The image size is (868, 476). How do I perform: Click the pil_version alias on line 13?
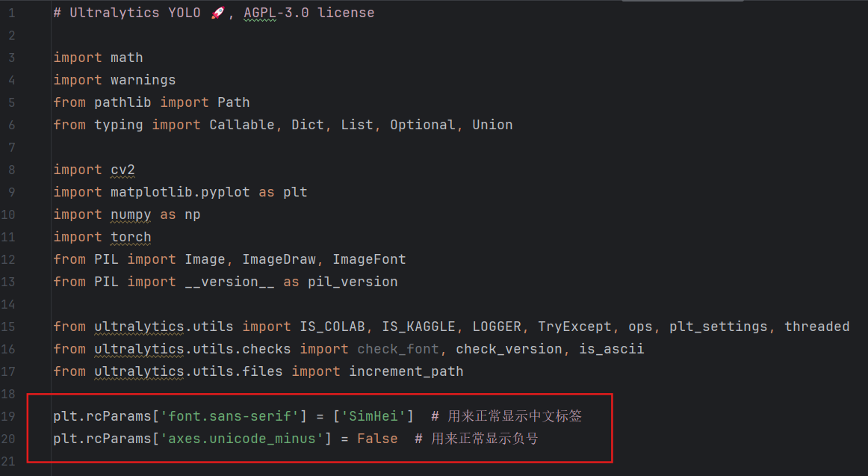click(x=353, y=282)
